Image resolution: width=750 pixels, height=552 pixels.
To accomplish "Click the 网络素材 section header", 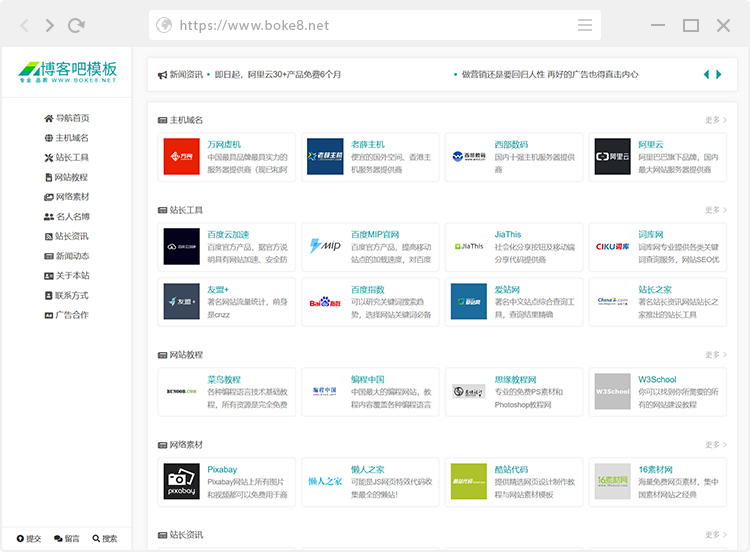I will (x=180, y=445).
